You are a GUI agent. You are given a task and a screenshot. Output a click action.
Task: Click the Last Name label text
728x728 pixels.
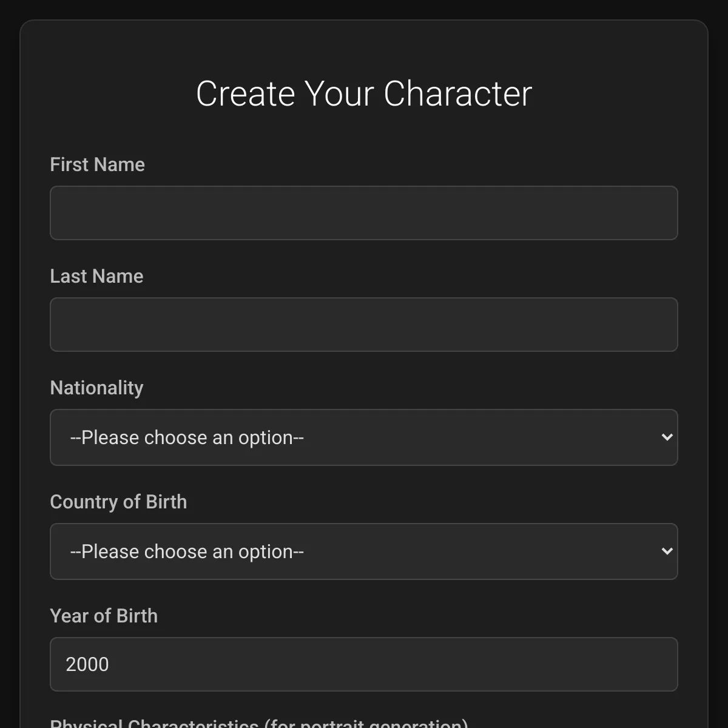pos(96,276)
